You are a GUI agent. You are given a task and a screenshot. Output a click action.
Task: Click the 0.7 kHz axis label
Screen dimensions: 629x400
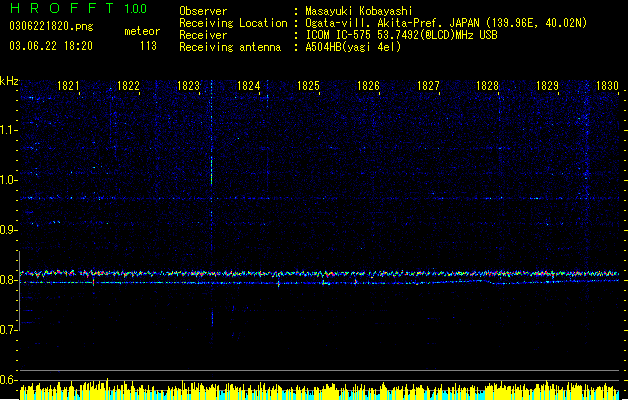9,330
